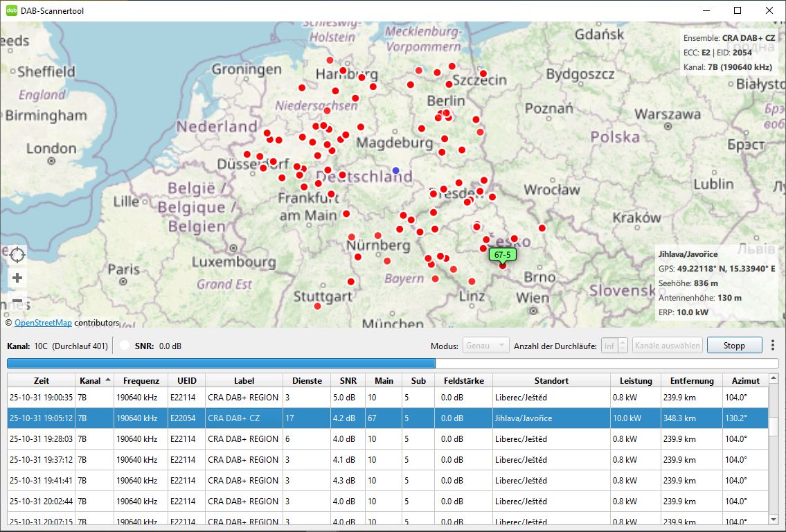The width and height of the screenshot is (786, 532).
Task: Click the green 67-5 transmitter label
Action: pyautogui.click(x=502, y=255)
